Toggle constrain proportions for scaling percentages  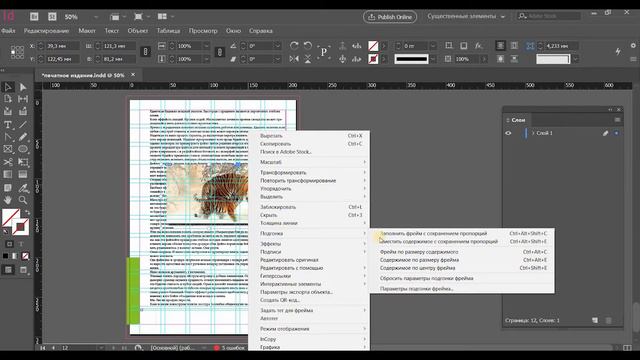[220, 52]
